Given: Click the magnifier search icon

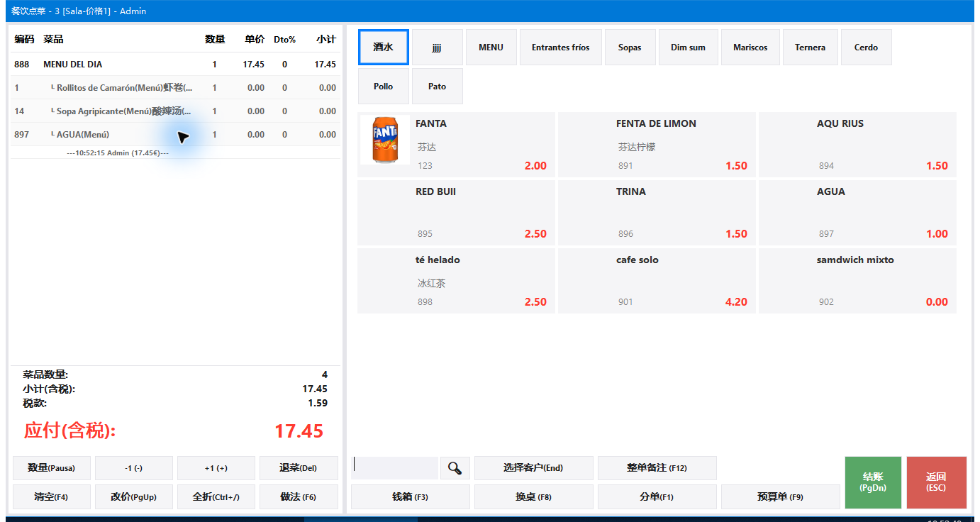Looking at the screenshot, I should point(455,468).
